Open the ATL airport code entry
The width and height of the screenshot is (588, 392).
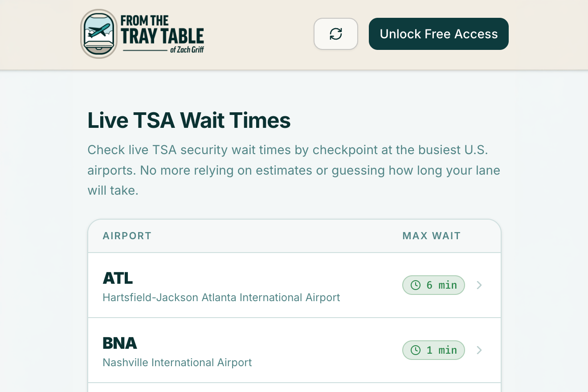coord(118,278)
